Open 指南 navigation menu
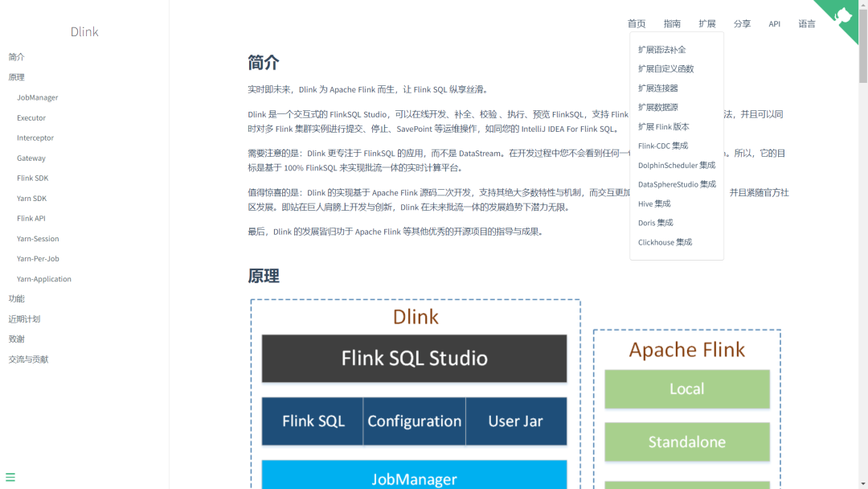868x489 pixels. pyautogui.click(x=671, y=24)
